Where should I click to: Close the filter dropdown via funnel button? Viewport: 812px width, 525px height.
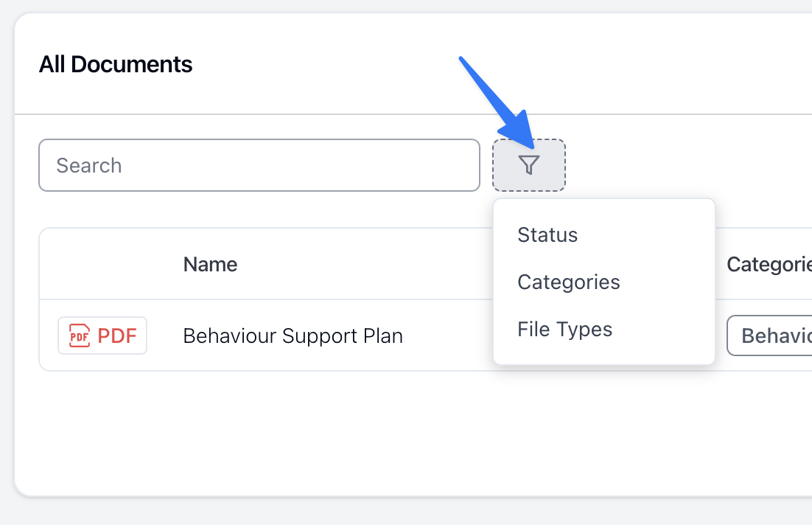tap(529, 165)
